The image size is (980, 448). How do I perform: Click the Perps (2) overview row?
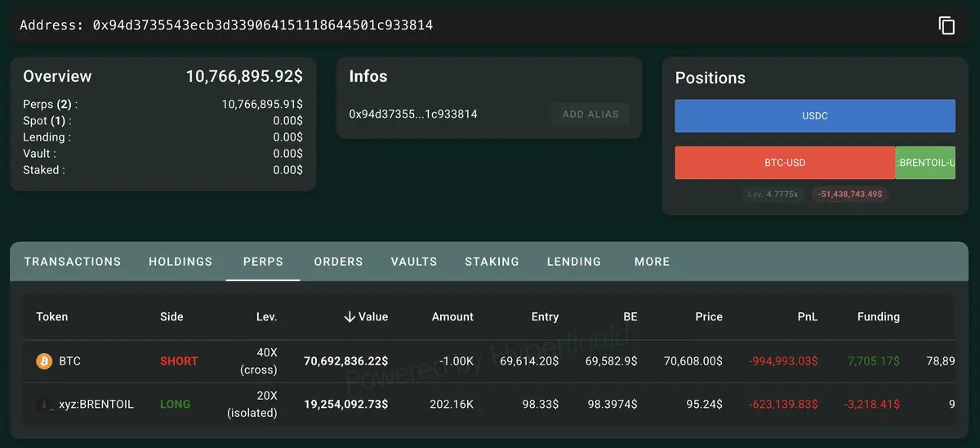pyautogui.click(x=163, y=105)
